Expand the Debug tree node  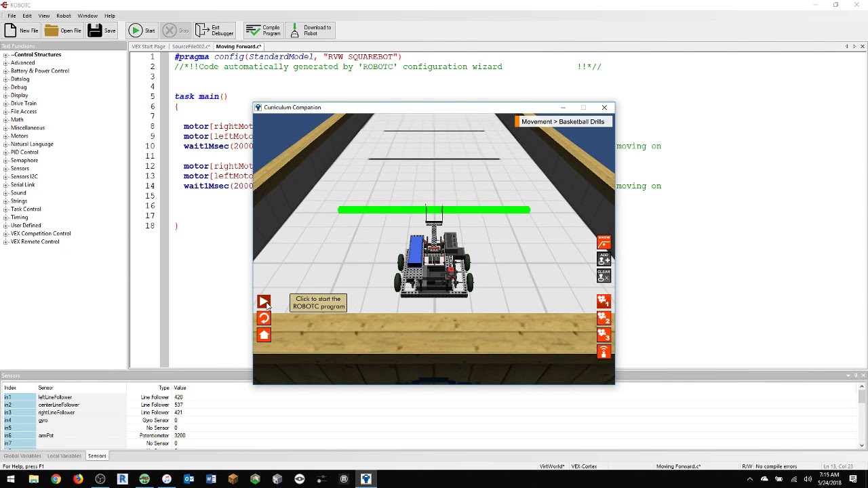pos(5,87)
